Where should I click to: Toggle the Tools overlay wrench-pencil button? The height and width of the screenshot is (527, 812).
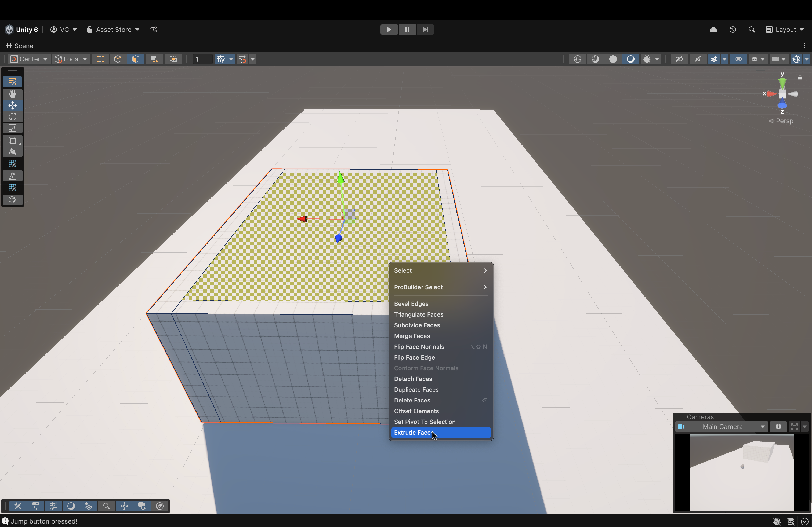tap(18, 506)
